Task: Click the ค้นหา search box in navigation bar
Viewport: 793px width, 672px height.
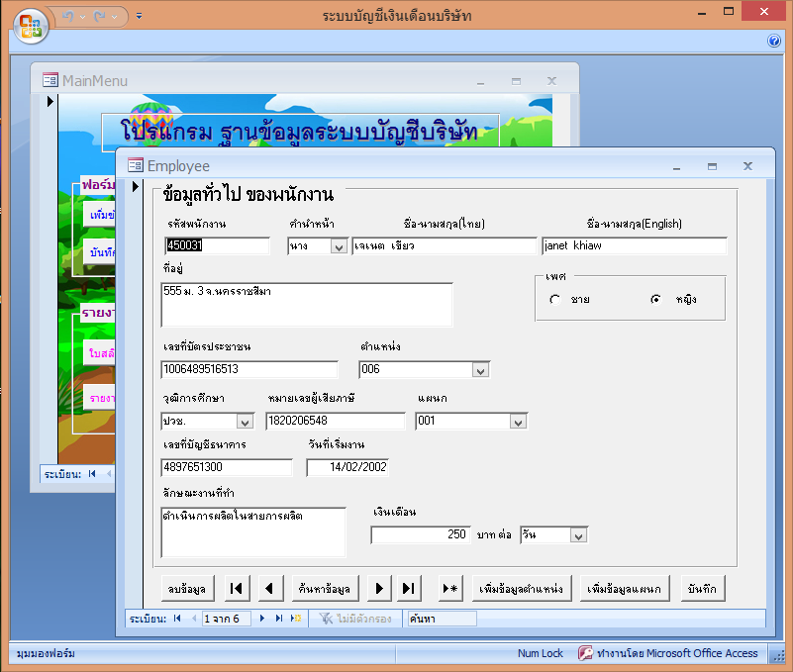Action: click(442, 619)
